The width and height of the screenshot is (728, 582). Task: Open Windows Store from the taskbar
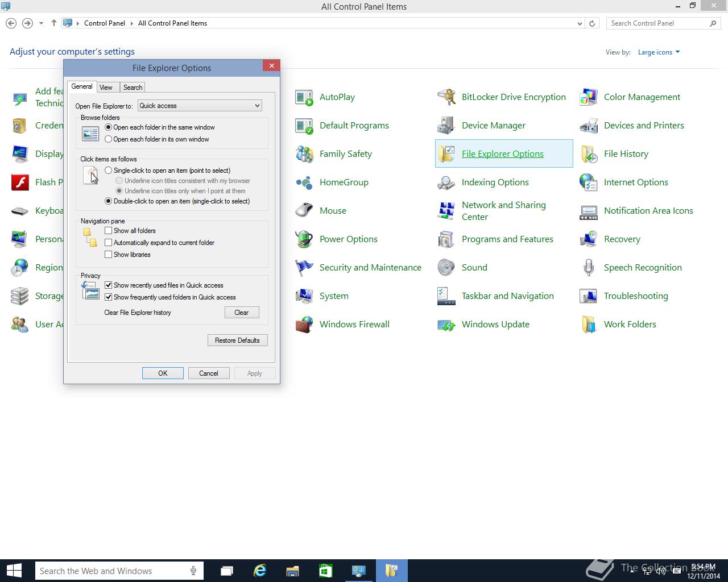(x=326, y=571)
